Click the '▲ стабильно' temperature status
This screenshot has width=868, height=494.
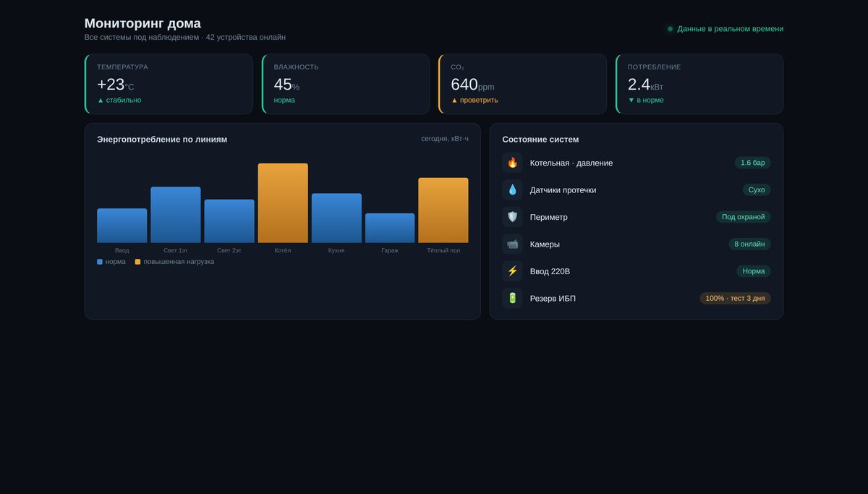coord(119,100)
